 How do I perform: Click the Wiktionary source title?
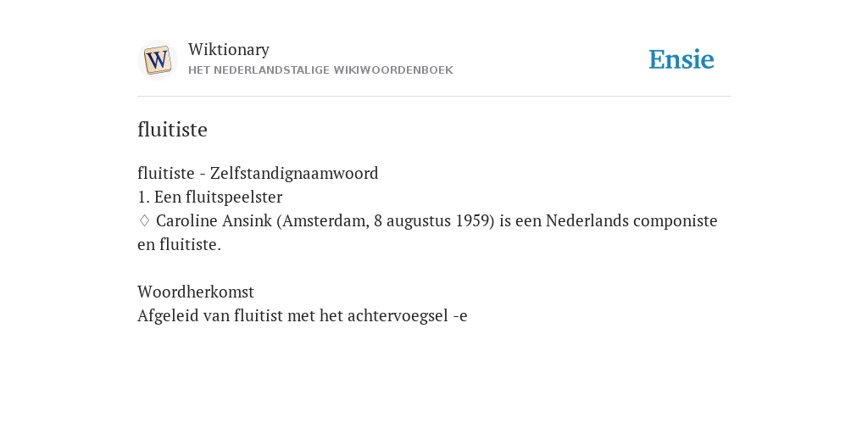229,49
